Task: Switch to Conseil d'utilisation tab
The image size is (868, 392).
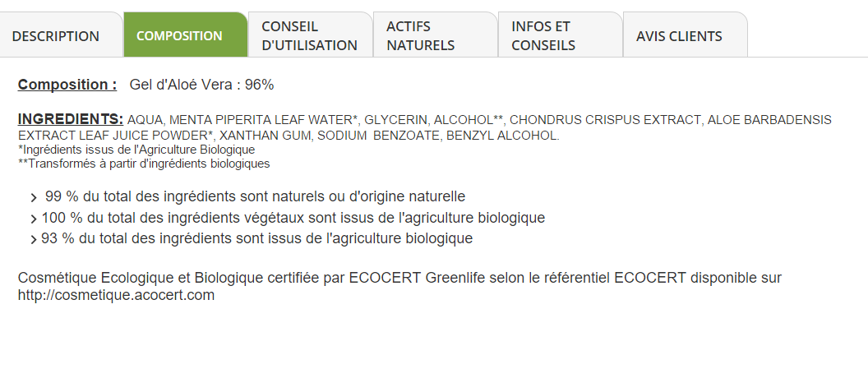Action: [311, 35]
